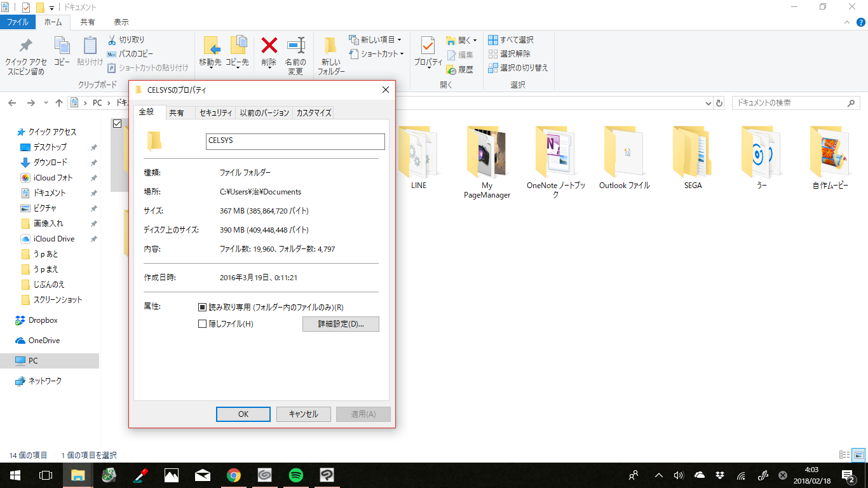Click the 詳細設定(D)... button
Image resolution: width=868 pixels, height=488 pixels.
click(341, 324)
